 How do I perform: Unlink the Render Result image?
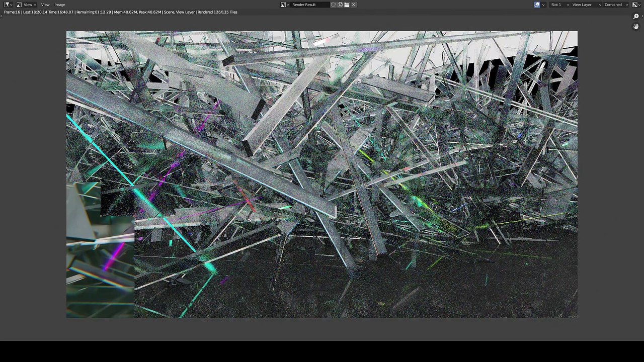point(353,5)
